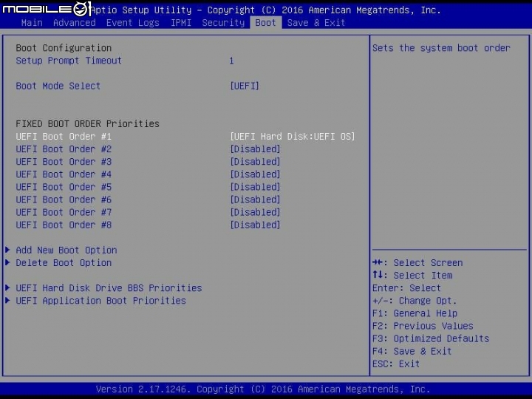Click the 'ESC: Exit' hint
Screen dimensions: 532x399
tap(396, 364)
